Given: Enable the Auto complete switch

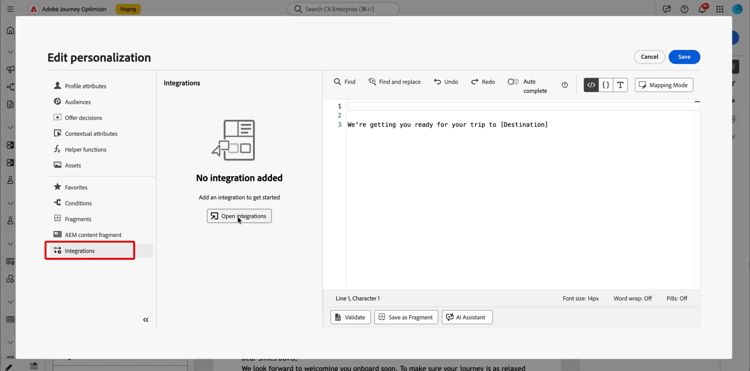Looking at the screenshot, I should (513, 82).
